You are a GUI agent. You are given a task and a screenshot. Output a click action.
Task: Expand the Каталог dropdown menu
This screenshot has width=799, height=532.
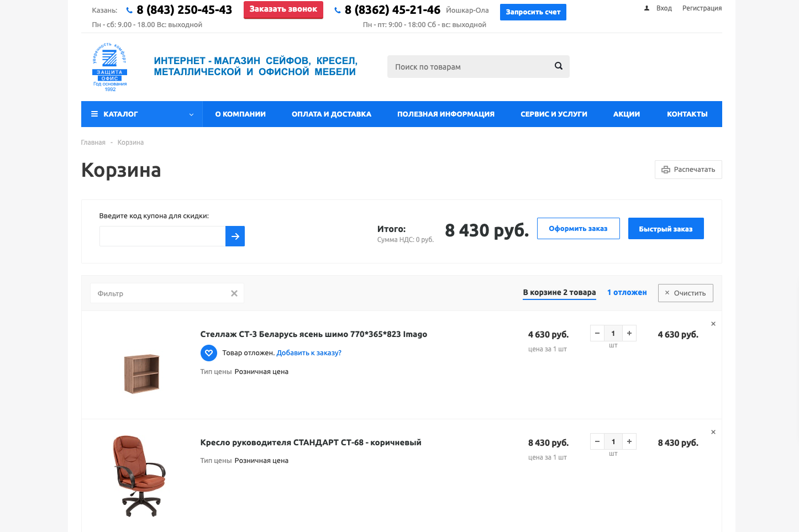[x=142, y=114]
